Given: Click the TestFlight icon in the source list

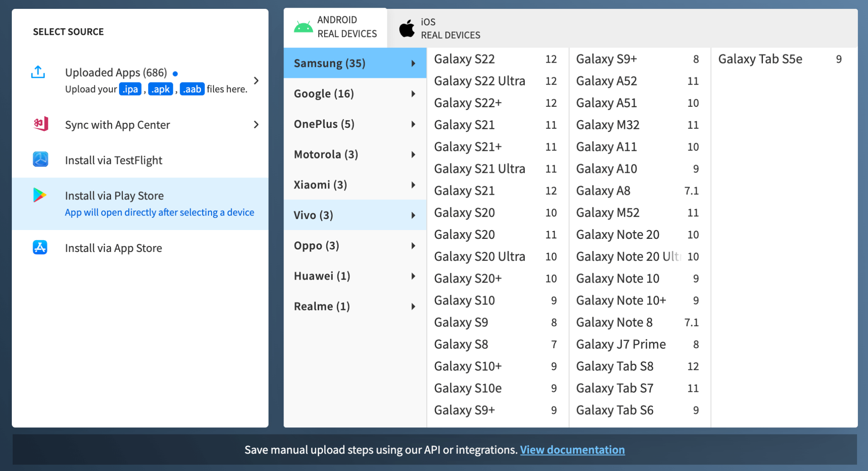Looking at the screenshot, I should 40,160.
